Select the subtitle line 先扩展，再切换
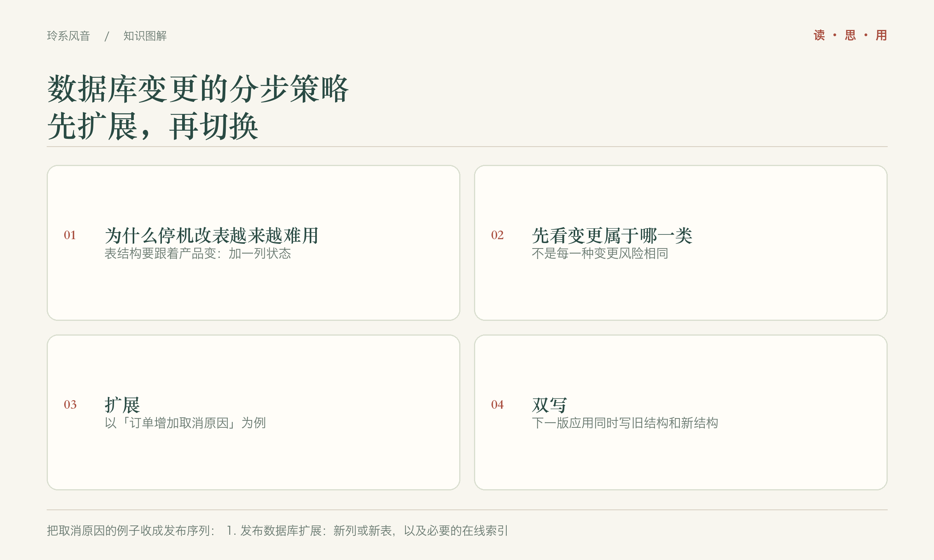 153,126
